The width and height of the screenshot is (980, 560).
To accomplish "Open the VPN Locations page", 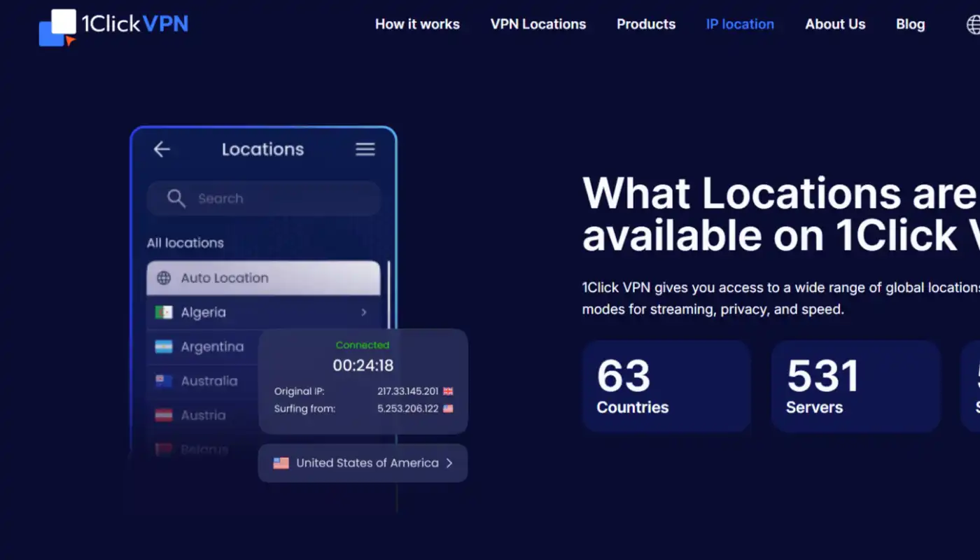I will pyautogui.click(x=538, y=24).
